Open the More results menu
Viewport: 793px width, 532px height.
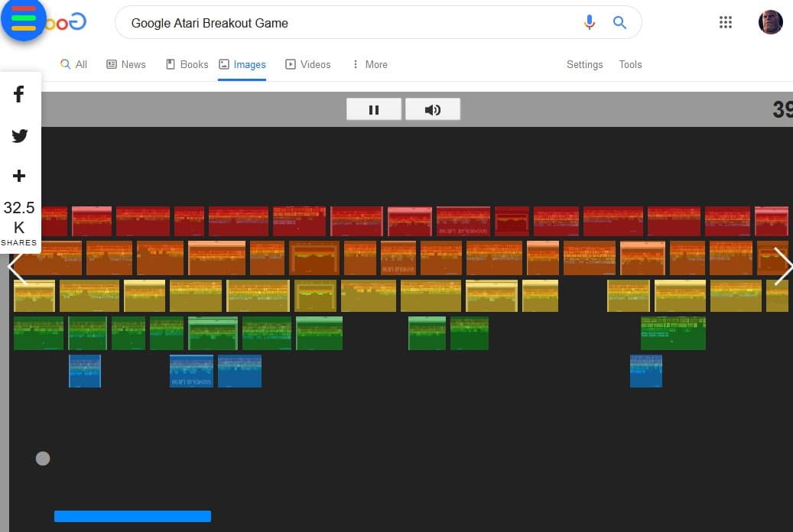pyautogui.click(x=369, y=64)
